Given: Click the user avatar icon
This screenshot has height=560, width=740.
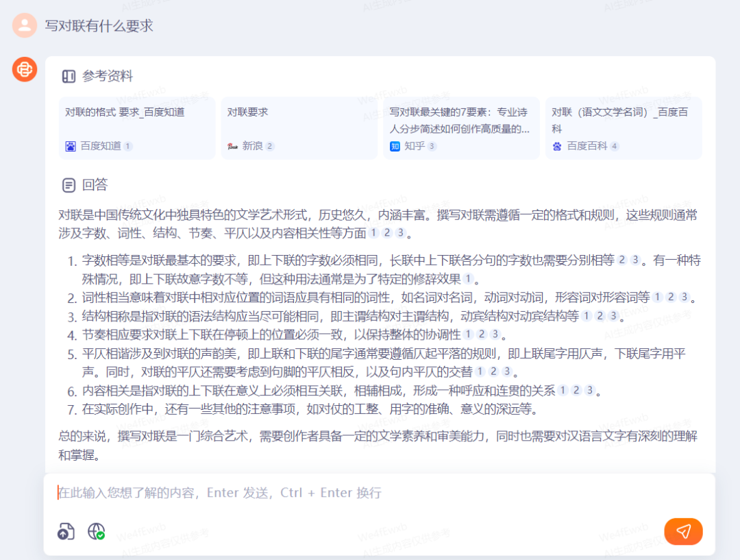Looking at the screenshot, I should [25, 25].
